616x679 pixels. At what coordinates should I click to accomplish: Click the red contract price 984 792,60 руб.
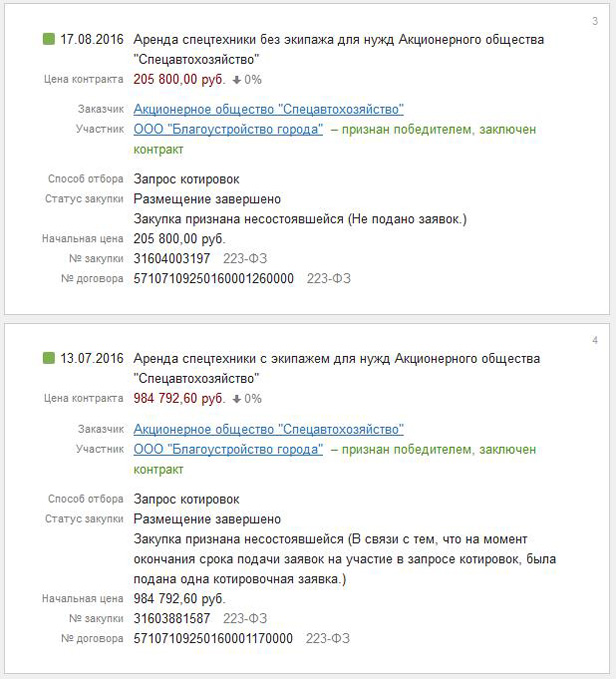point(179,398)
